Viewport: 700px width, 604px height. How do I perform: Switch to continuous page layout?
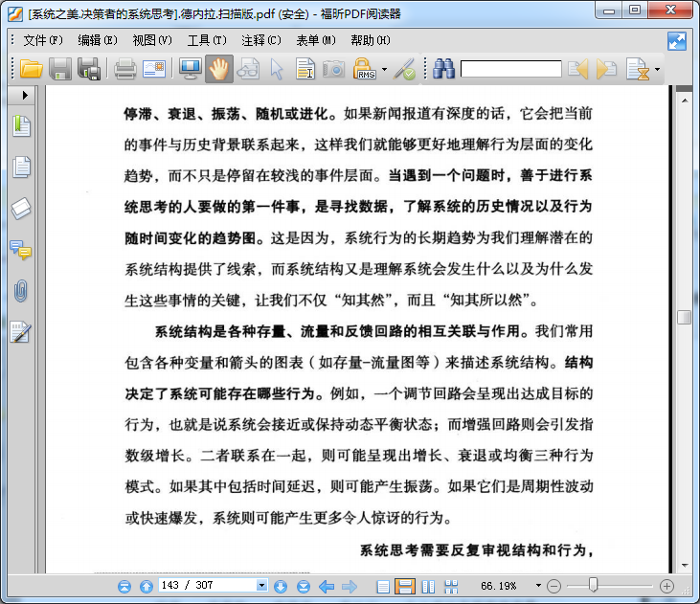pyautogui.click(x=405, y=586)
